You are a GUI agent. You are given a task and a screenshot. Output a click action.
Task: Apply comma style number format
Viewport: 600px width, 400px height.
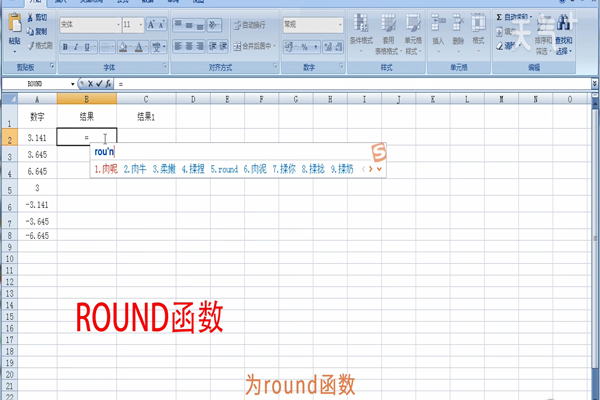pyautogui.click(x=315, y=47)
